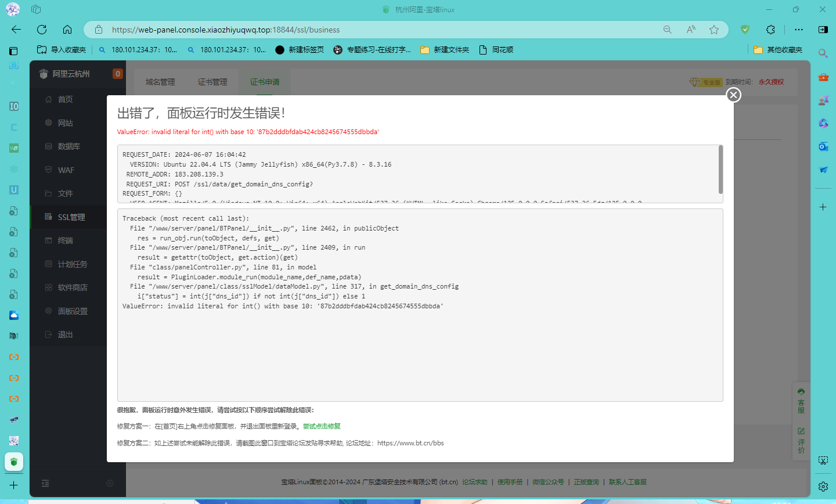Click the browser profile avatar
Image resolution: width=836 pixels, height=504 pixels.
[x=13, y=9]
